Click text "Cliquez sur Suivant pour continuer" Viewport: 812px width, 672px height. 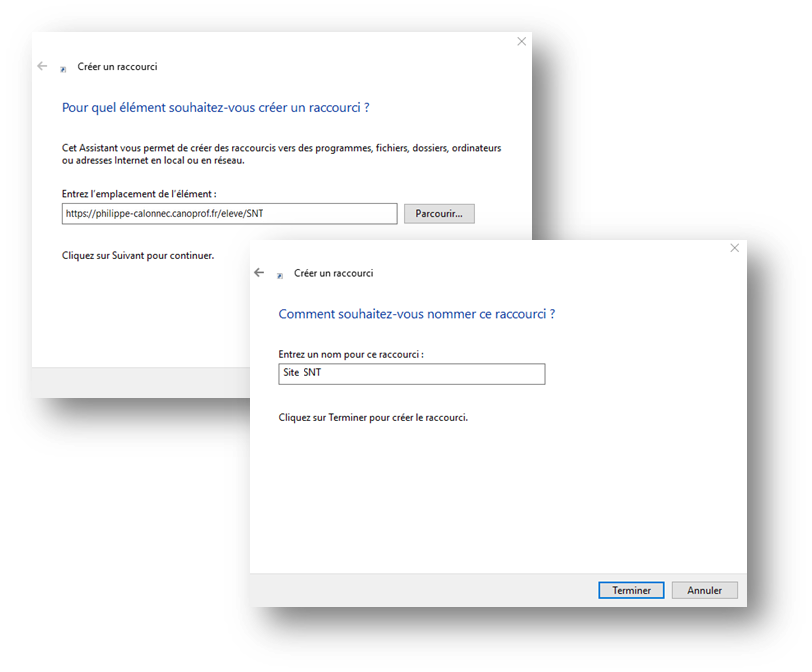point(138,255)
